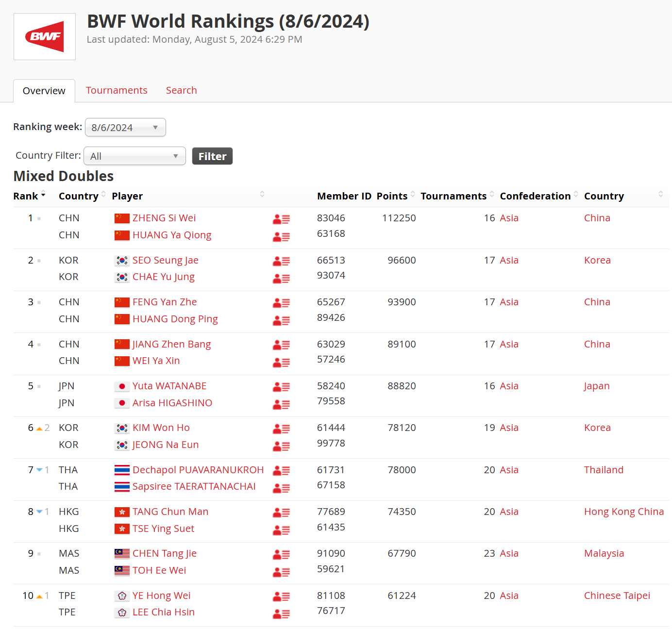Viewport: 672px width, 629px height.
Task: Open the Country Filter dropdown
Action: [x=134, y=156]
